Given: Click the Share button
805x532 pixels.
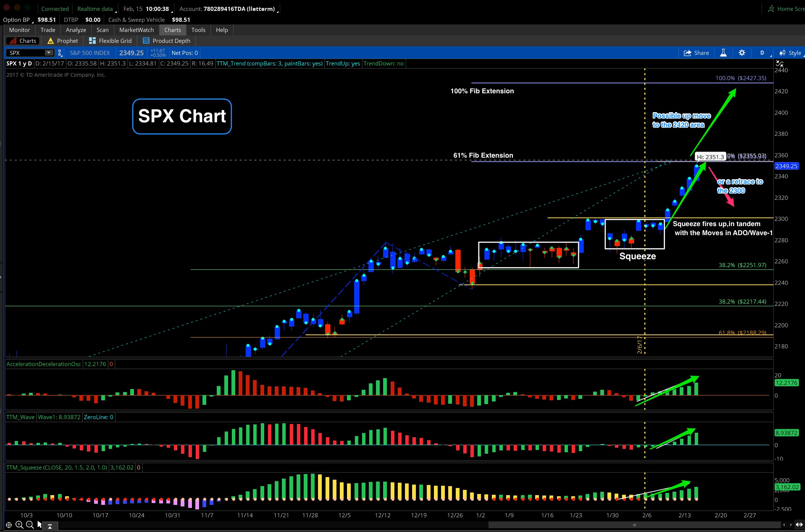Looking at the screenshot, I should 696,53.
